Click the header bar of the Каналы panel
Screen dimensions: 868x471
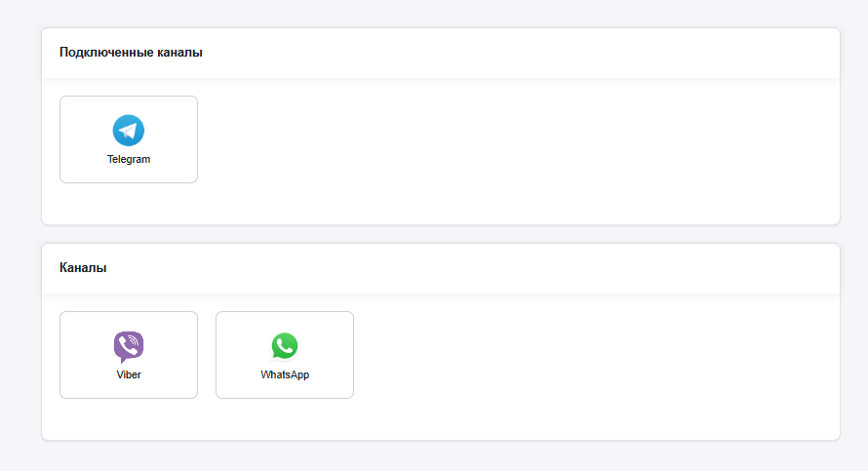click(441, 268)
